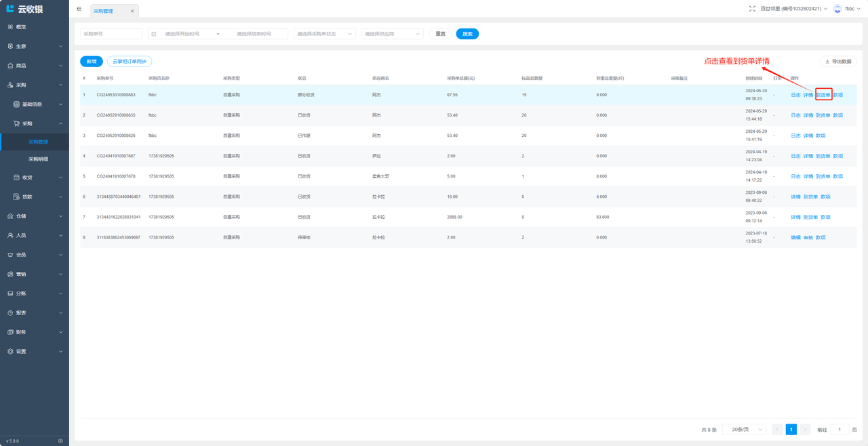Click the user avatar icon for fbbc
Screen dimensions: 868x446
(837, 9)
